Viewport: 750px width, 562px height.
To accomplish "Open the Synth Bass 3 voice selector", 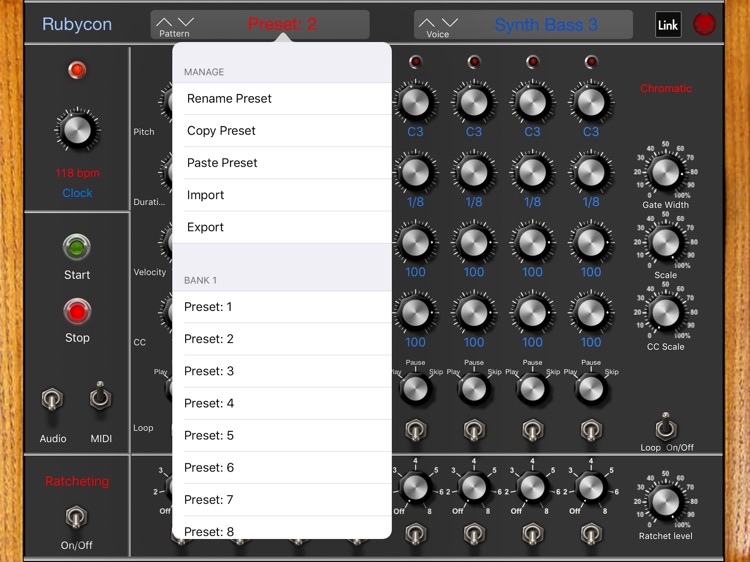I will tap(546, 24).
